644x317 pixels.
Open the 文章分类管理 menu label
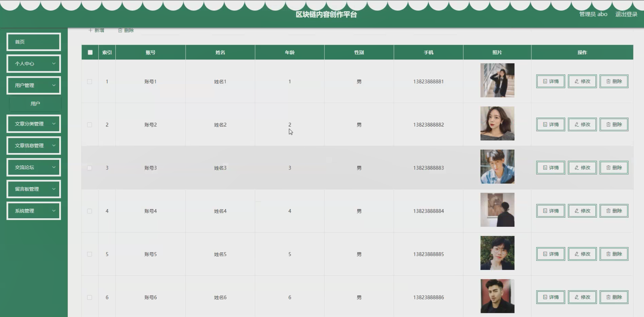[29, 124]
